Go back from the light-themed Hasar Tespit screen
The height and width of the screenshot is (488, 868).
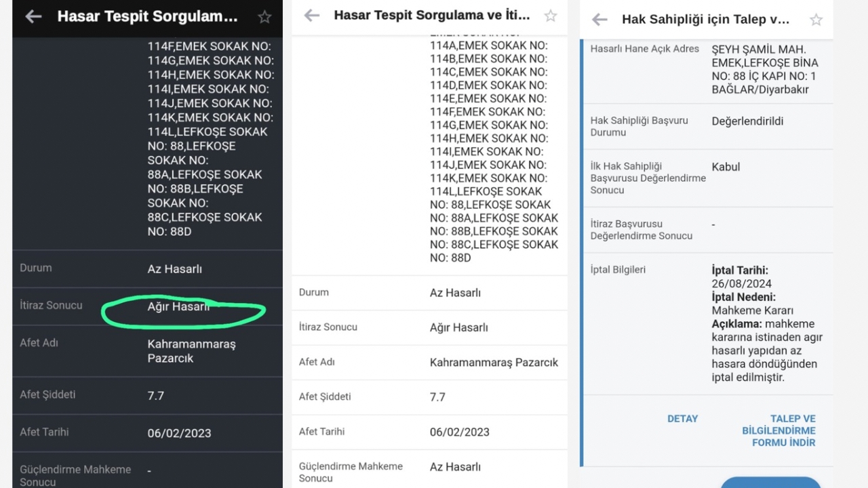point(311,16)
